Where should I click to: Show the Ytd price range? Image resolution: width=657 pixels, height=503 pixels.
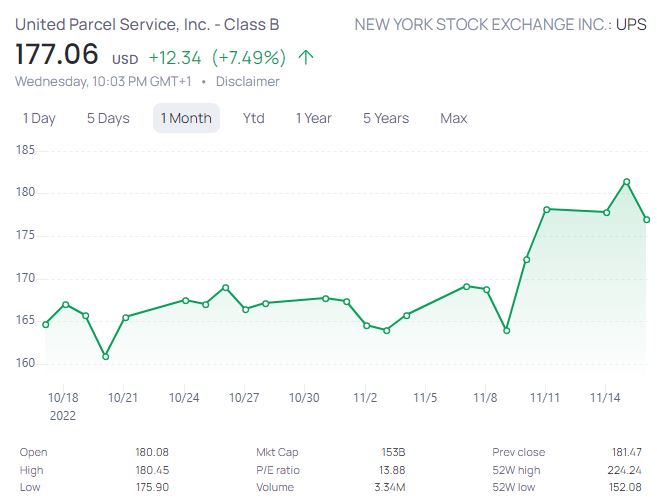254,118
